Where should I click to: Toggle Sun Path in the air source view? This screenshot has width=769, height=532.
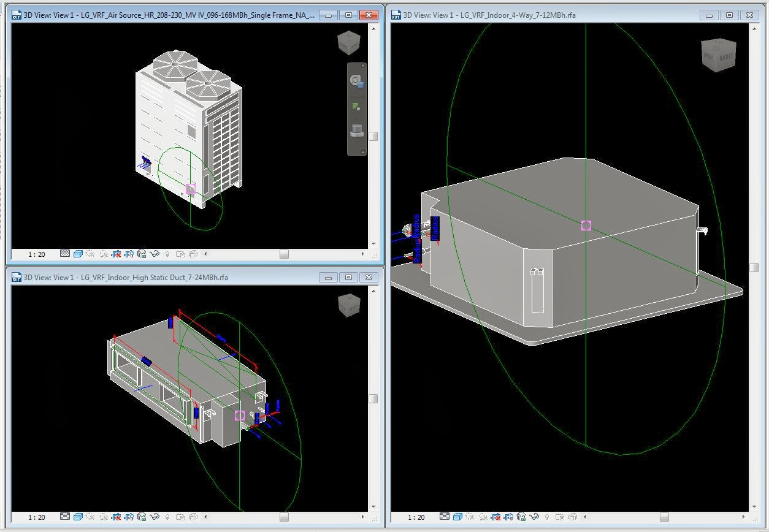click(x=90, y=253)
